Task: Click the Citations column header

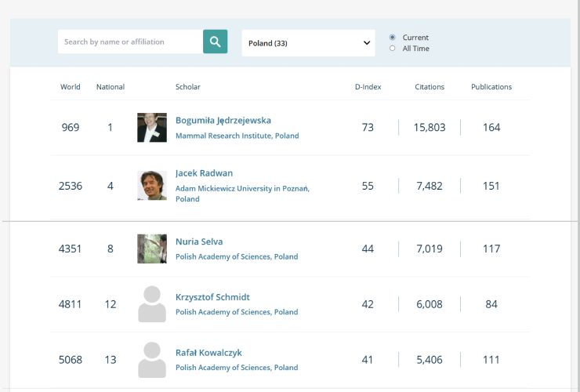Action: 430,87
